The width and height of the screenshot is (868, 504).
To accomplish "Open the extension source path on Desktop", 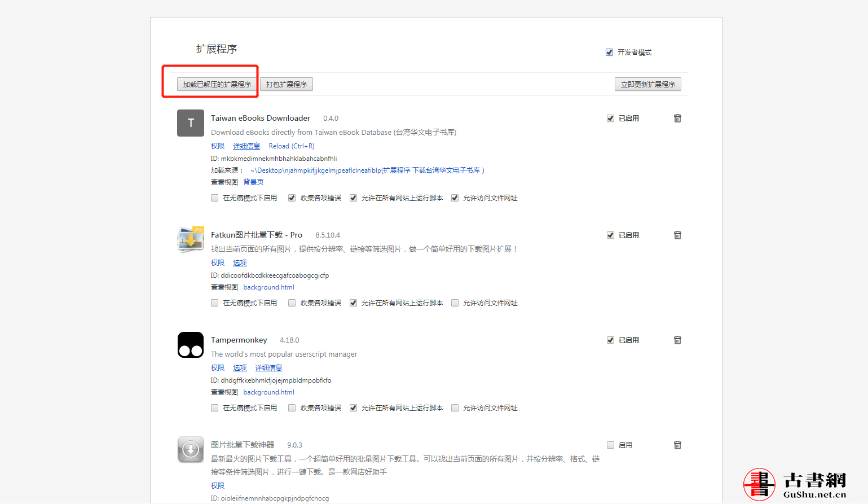I will [x=367, y=170].
